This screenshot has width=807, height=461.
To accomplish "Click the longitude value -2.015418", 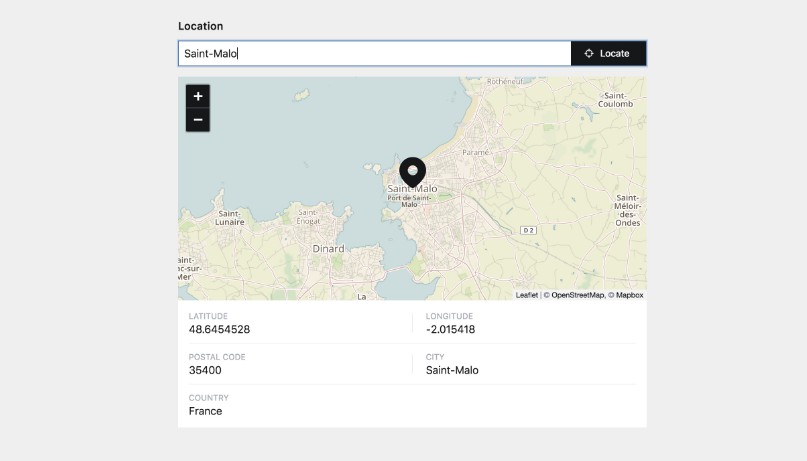I will pyautogui.click(x=450, y=329).
